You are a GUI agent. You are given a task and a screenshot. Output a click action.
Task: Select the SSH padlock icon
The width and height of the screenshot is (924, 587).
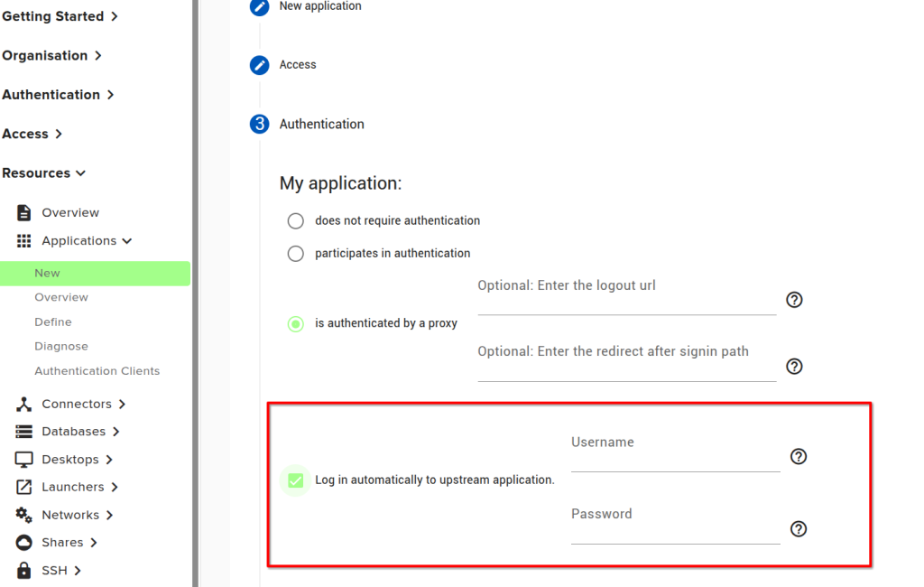22,570
